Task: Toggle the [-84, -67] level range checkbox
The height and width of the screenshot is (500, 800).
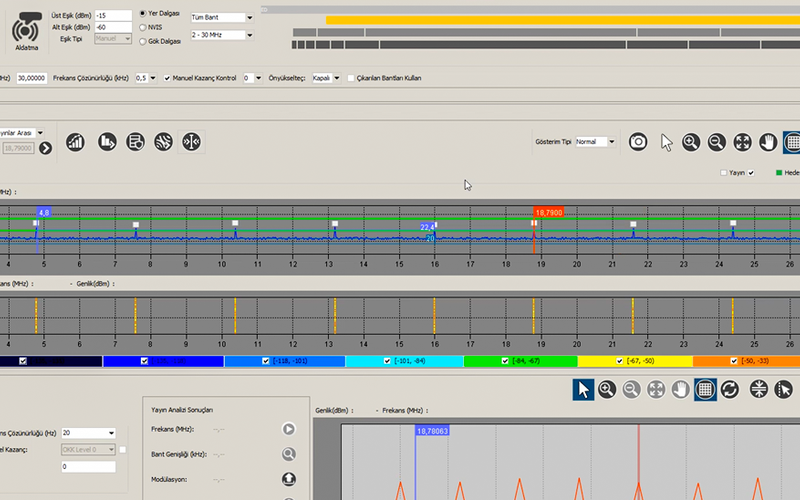Action: [505, 361]
